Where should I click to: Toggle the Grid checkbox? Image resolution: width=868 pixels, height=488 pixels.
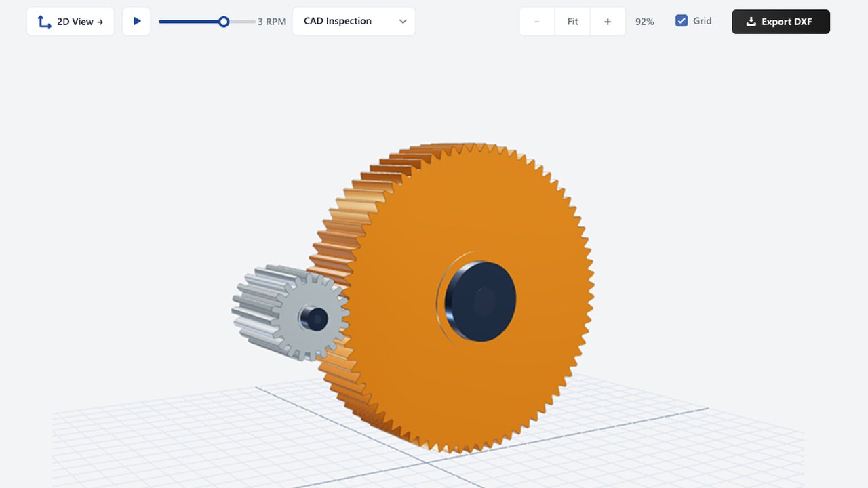point(682,21)
